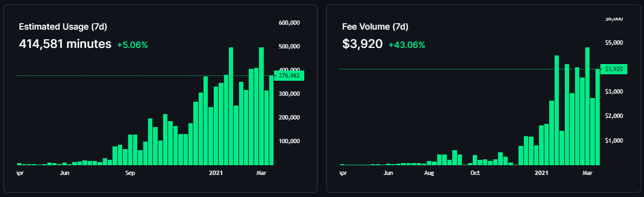Viewport: 644px width, 197px height.
Task: Click the tallest bar in Fee Volume chart
Action: (587, 106)
